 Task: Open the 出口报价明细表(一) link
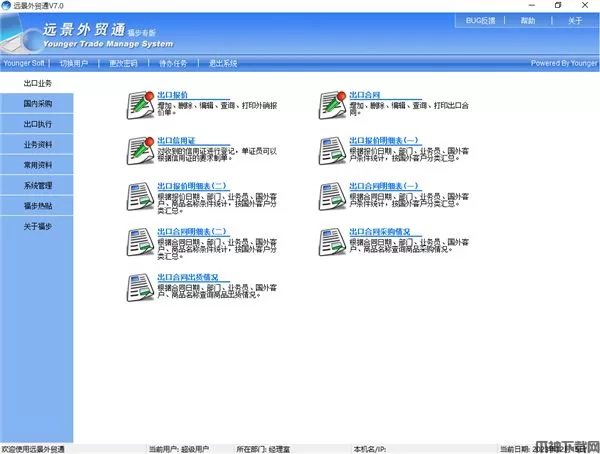pos(384,140)
